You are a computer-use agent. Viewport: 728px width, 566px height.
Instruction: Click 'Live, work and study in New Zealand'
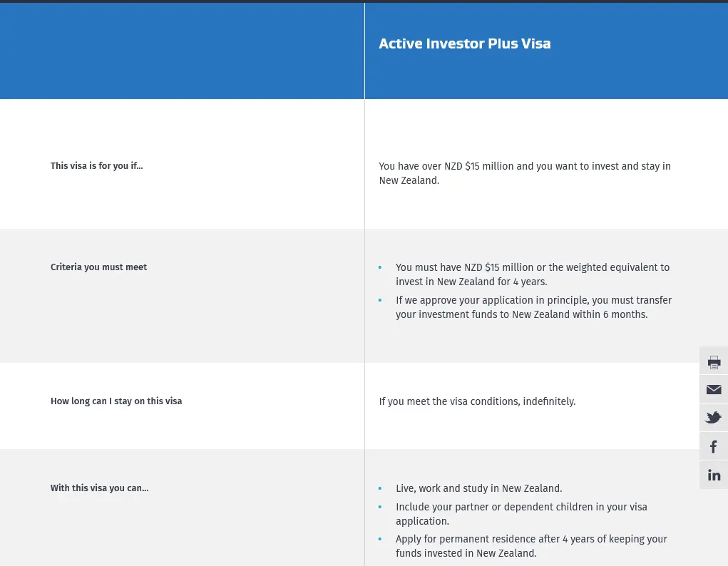pos(478,488)
